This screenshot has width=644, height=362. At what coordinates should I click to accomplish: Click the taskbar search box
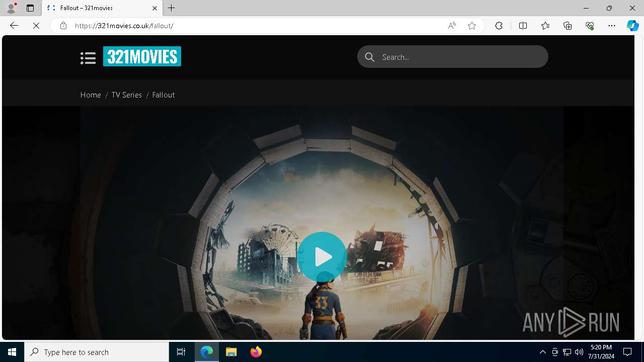pos(97,352)
